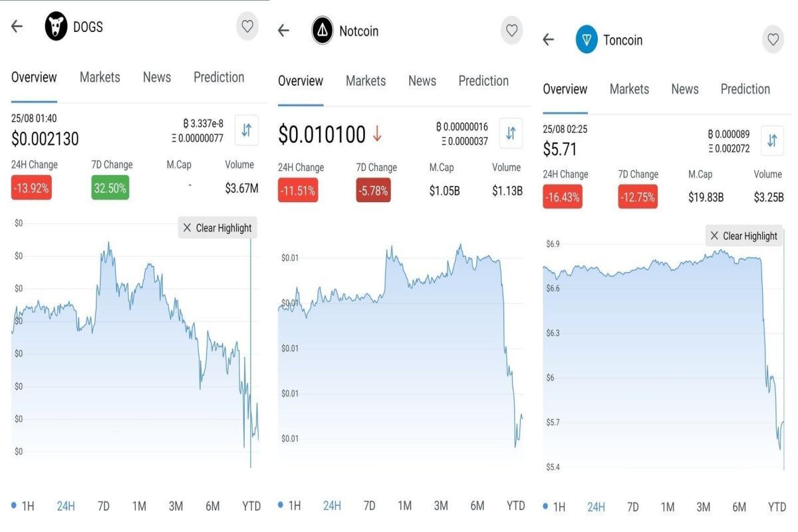The image size is (798, 532).
Task: Select 1M timeframe under Toncoin chart
Action: click(x=667, y=507)
